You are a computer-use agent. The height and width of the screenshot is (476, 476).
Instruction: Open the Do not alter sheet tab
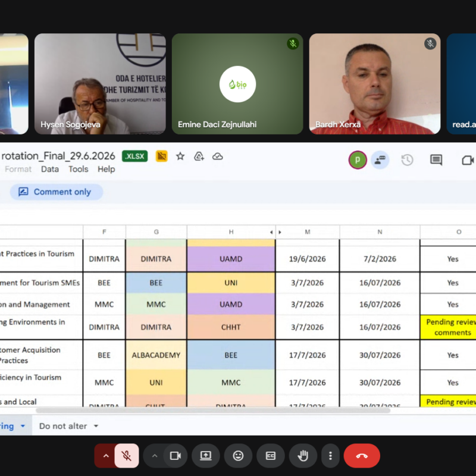(63, 426)
